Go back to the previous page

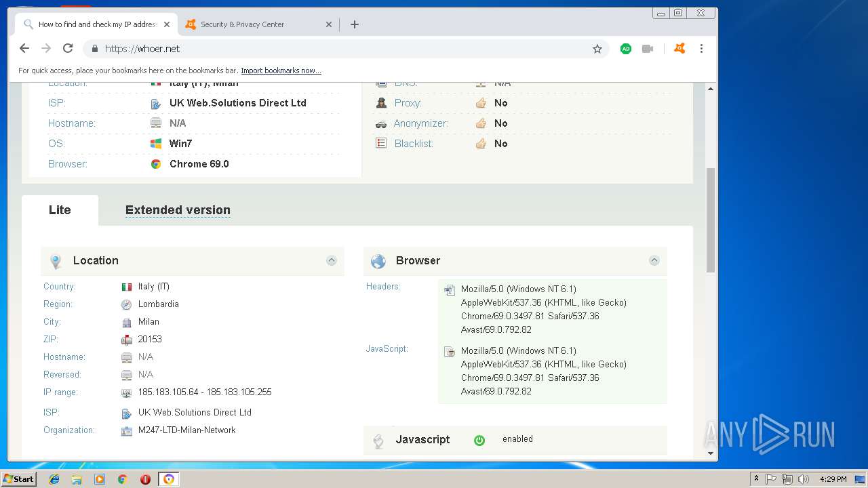click(x=24, y=48)
